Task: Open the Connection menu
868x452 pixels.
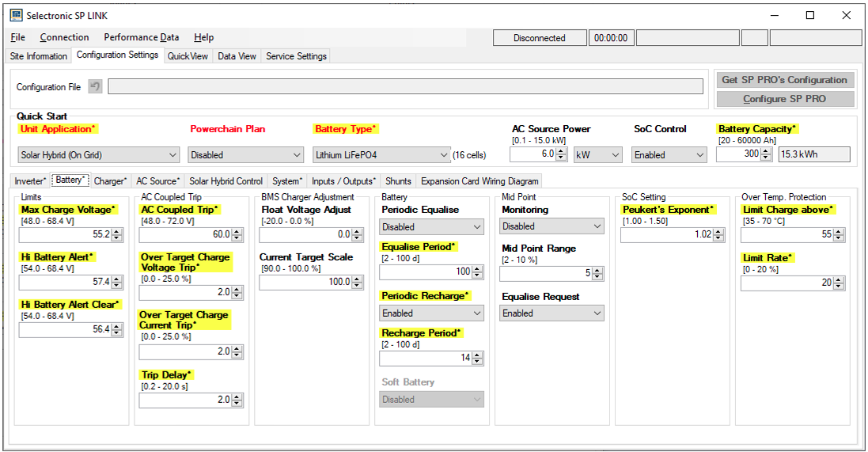Action: coord(64,37)
